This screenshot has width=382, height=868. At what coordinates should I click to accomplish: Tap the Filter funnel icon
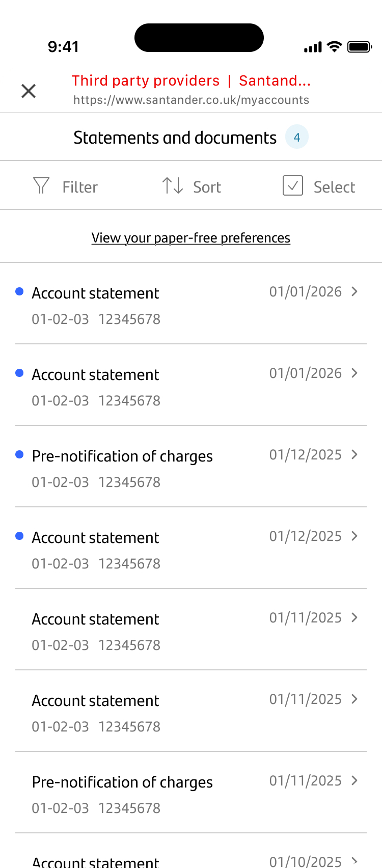pos(41,186)
